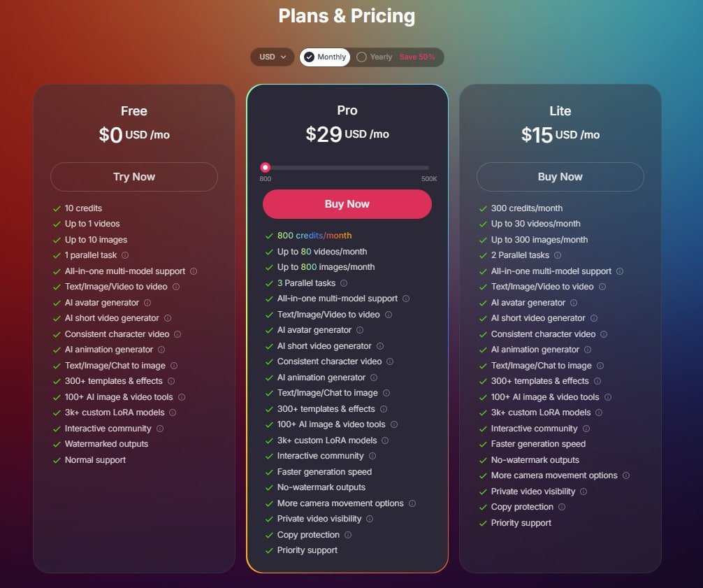Click the Save 50% yearly discount label
703x588 pixels.
(x=417, y=57)
